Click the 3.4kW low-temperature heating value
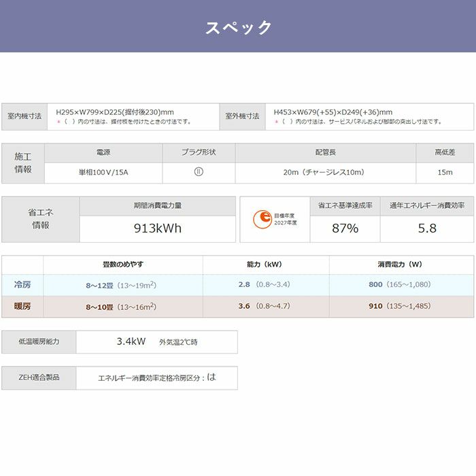Screen dimensions: 476x476 point(131,342)
